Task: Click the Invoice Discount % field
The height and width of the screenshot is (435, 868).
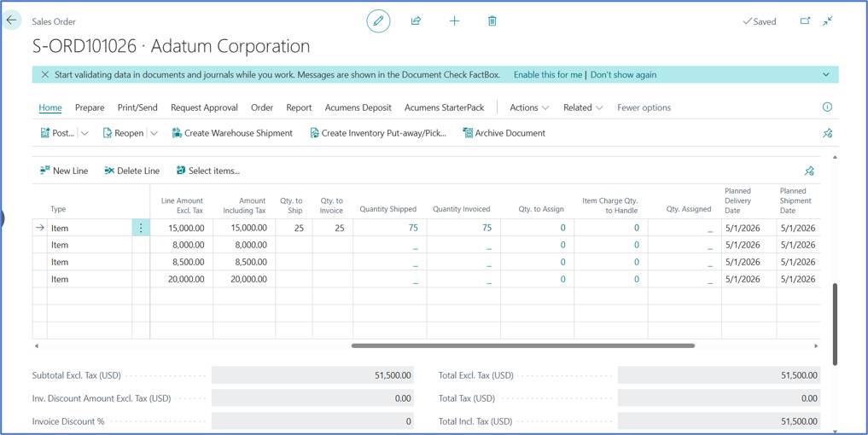Action: click(x=312, y=421)
